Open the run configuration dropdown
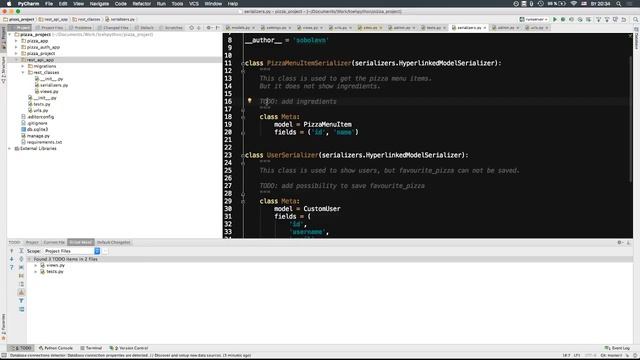640x360 pixels. (x=533, y=19)
